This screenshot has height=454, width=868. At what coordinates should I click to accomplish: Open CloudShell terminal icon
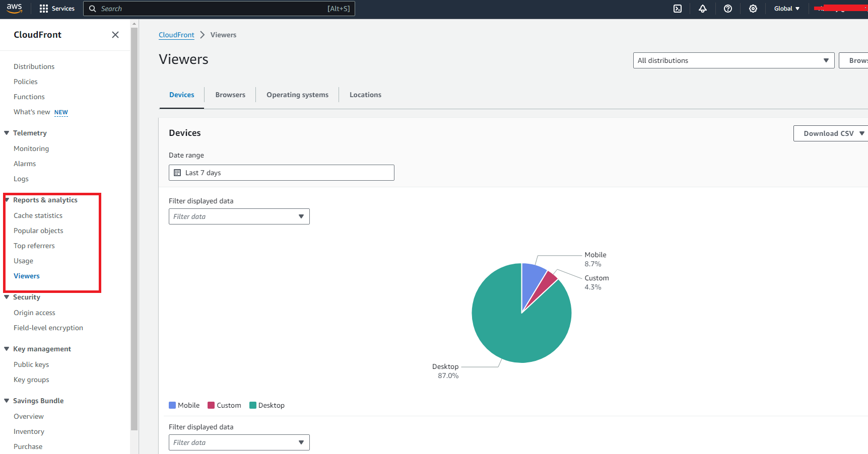tap(678, 9)
